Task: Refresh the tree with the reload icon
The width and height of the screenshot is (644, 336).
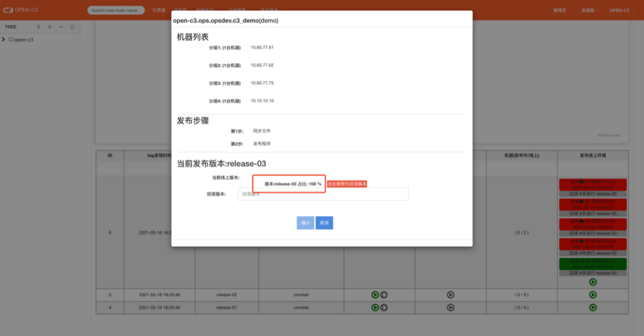Action: click(x=72, y=27)
